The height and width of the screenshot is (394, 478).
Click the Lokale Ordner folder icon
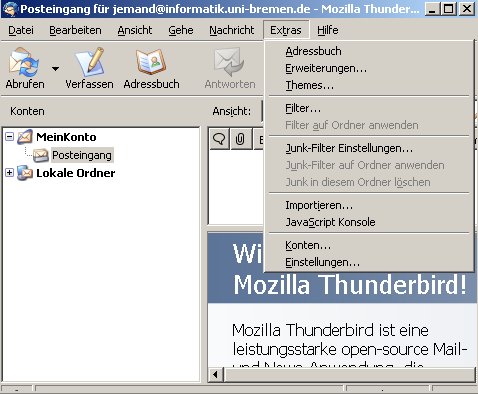[25, 173]
